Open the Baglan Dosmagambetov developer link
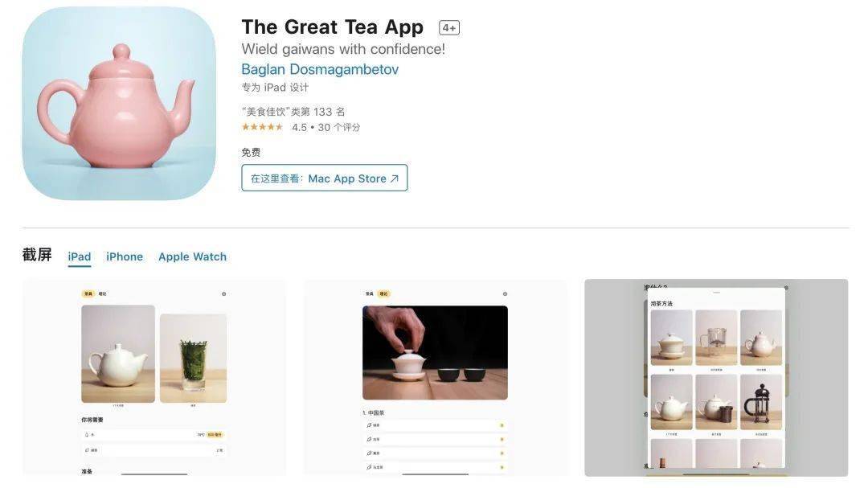Image resolution: width=868 pixels, height=488 pixels. click(320, 69)
